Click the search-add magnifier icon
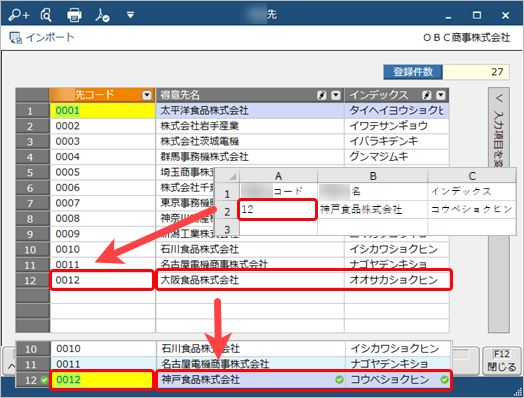524x398 pixels. pyautogui.click(x=18, y=15)
